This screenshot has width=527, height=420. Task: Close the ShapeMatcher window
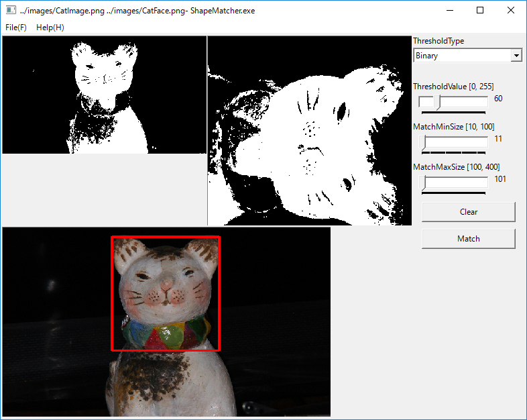(x=510, y=11)
